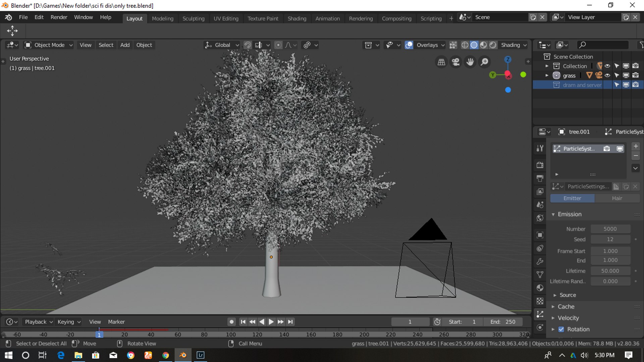
Task: Toggle visibility eye for Collection
Action: click(607, 66)
